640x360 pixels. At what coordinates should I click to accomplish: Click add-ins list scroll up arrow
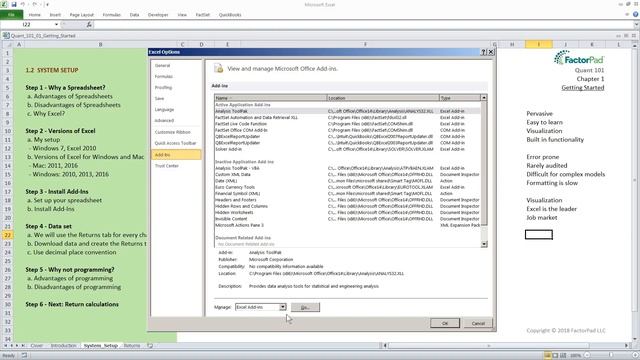484,98
